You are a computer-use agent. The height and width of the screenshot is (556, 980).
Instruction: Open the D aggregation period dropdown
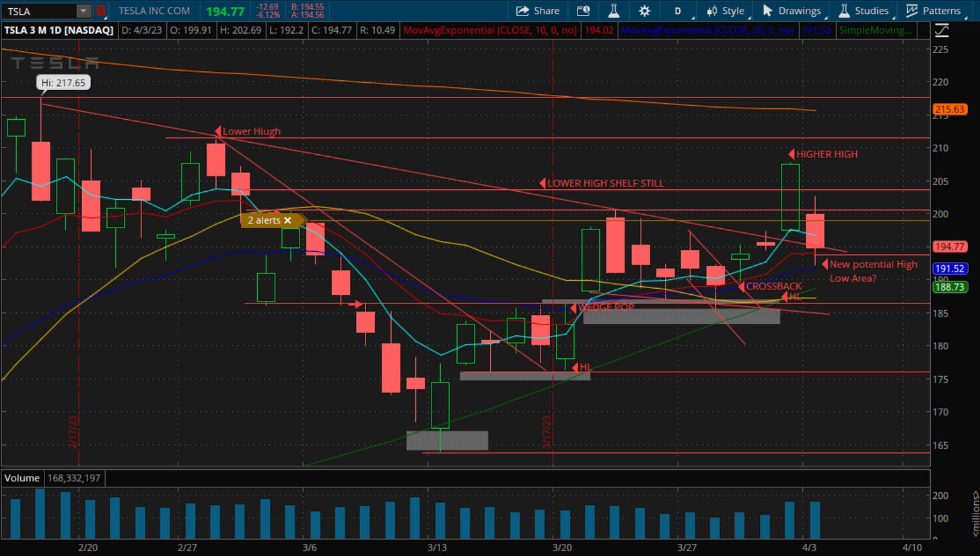tap(678, 11)
